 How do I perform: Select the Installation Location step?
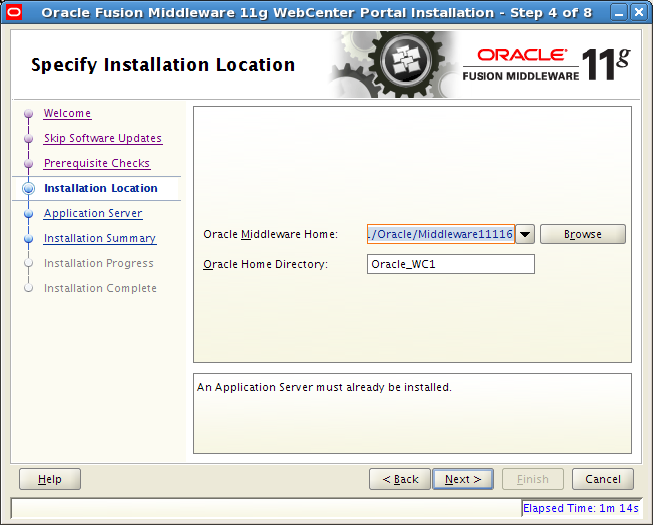(x=101, y=188)
